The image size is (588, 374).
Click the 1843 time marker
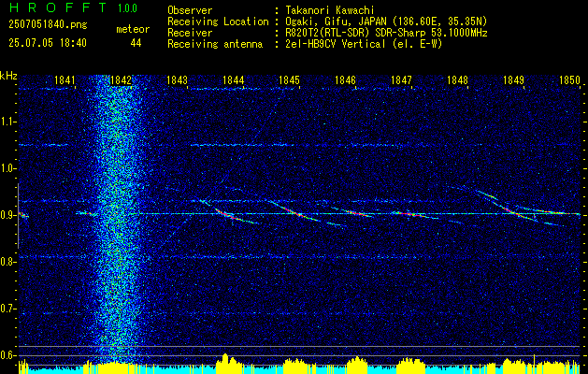coord(177,79)
